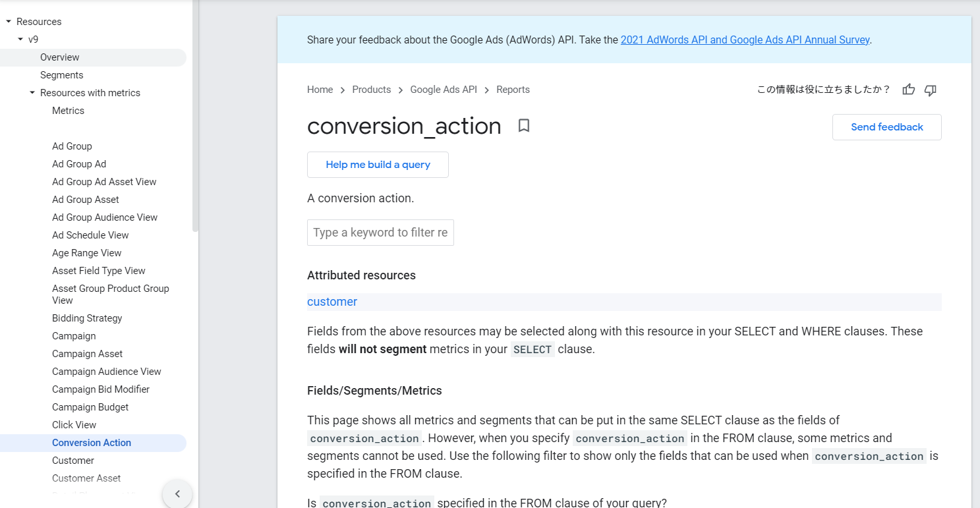Collapse the v9 tree node
Image resolution: width=980 pixels, height=508 pixels.
tap(20, 40)
